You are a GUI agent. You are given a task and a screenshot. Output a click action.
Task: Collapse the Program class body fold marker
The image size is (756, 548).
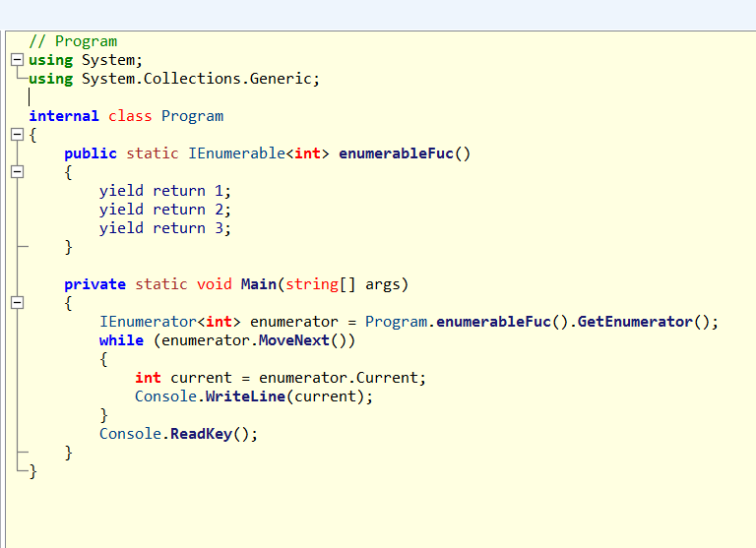[17, 135]
